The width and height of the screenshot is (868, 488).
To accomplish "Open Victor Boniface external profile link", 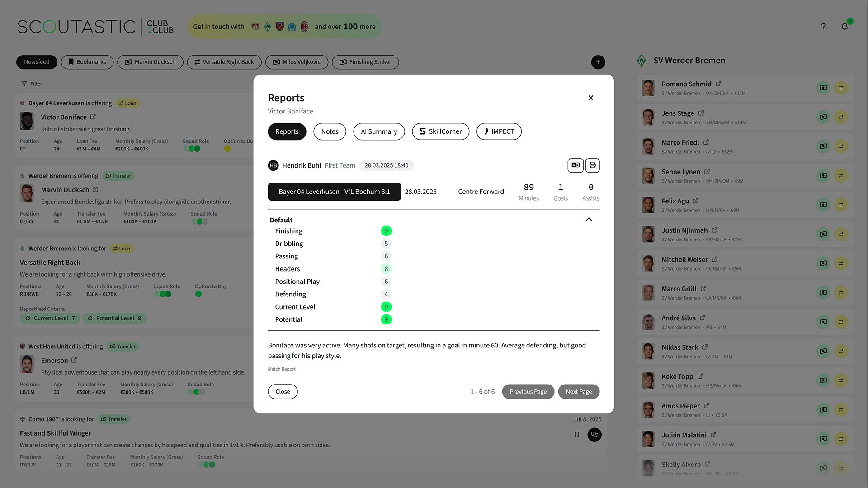I will [93, 117].
